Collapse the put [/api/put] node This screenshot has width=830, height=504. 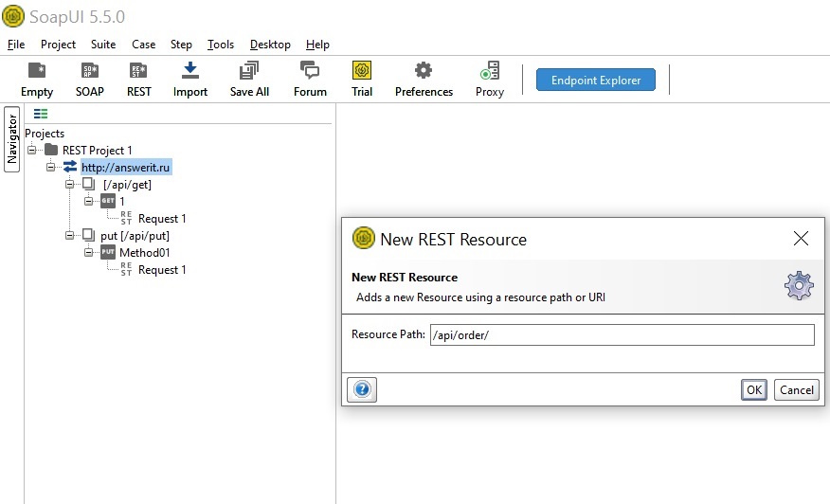[x=69, y=235]
